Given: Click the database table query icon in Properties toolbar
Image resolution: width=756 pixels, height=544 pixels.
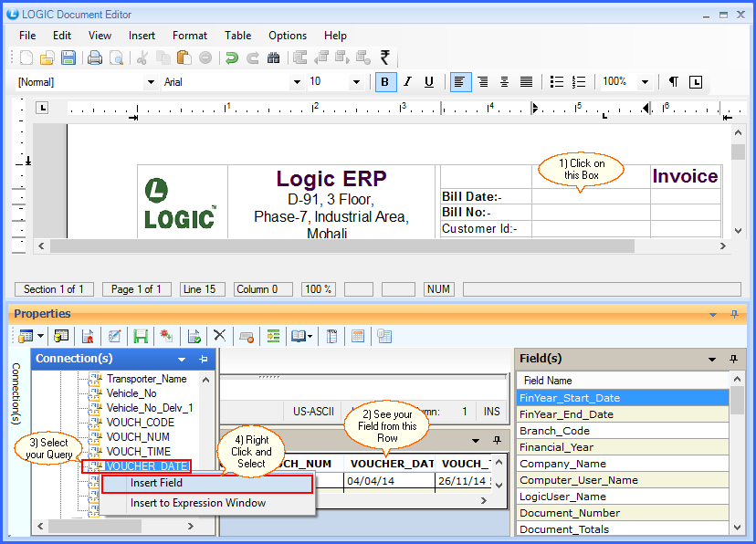Looking at the screenshot, I should [61, 336].
